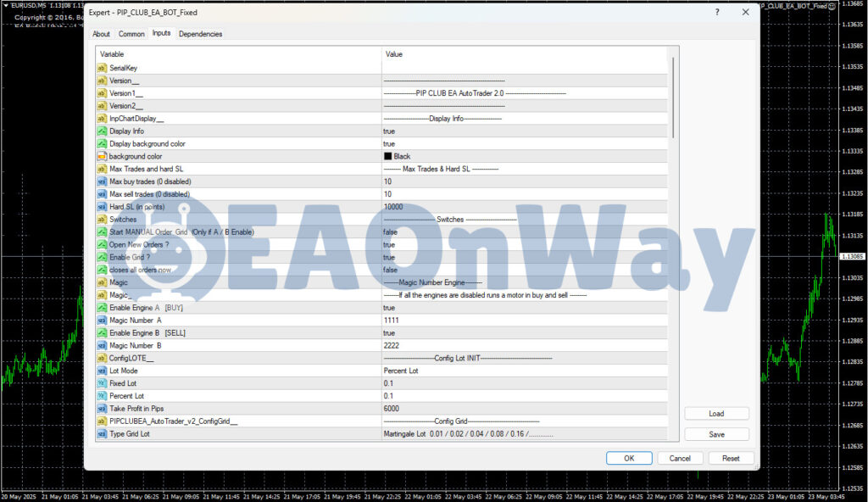Click the icon for Magic Number B
The image size is (868, 502).
tap(102, 345)
